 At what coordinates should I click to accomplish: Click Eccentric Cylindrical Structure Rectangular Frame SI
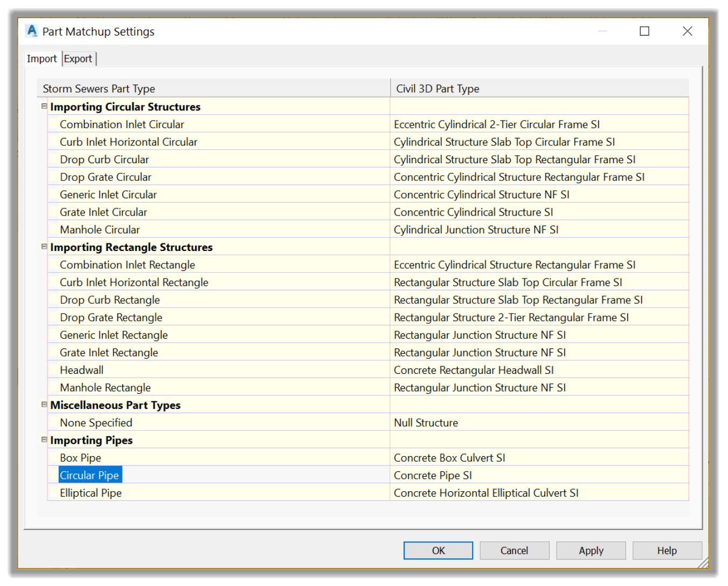point(539,265)
